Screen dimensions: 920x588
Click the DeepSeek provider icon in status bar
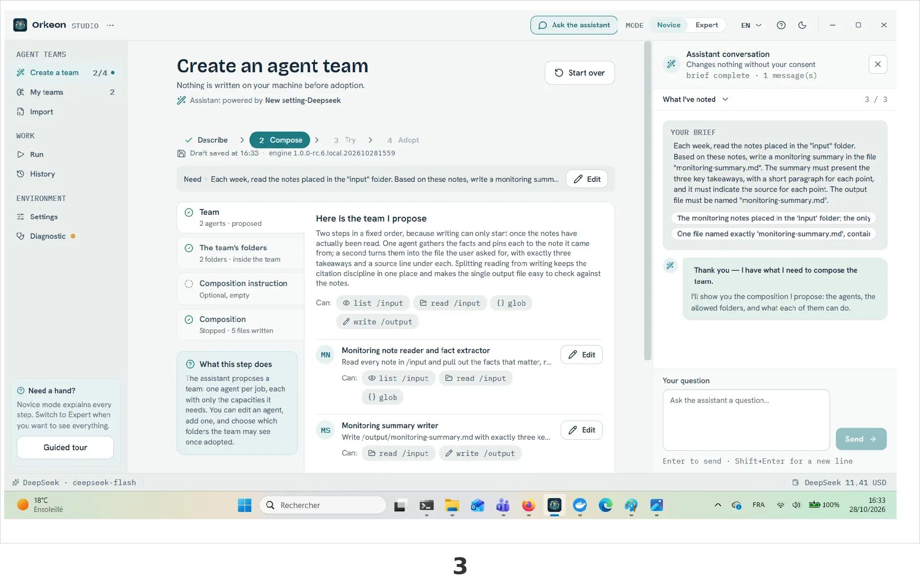click(x=16, y=482)
